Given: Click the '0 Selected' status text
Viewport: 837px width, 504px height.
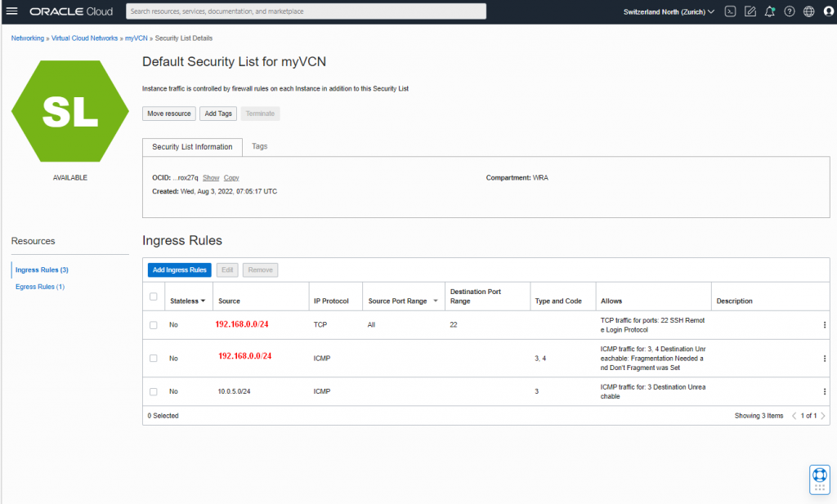Looking at the screenshot, I should coord(163,416).
